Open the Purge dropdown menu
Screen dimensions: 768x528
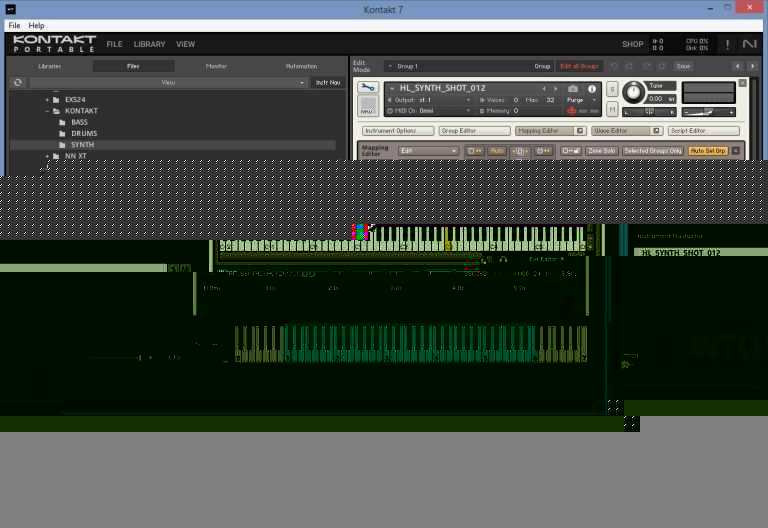[581, 100]
